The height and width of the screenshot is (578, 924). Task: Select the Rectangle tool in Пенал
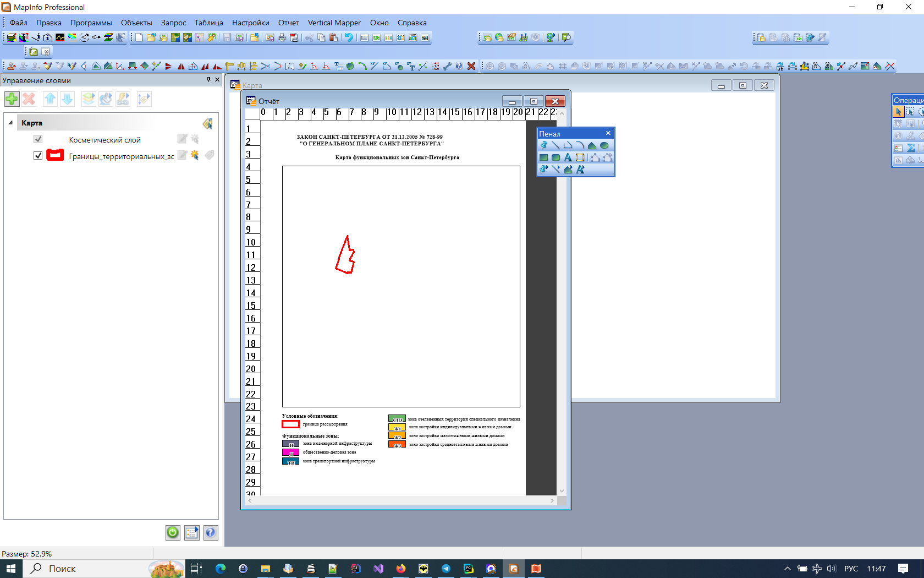click(543, 157)
